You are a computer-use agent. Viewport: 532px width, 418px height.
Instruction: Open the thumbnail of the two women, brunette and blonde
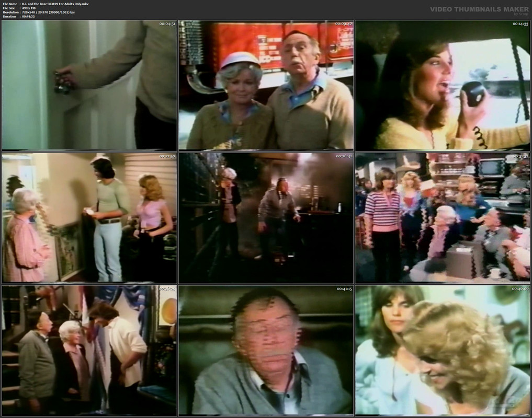click(443, 351)
